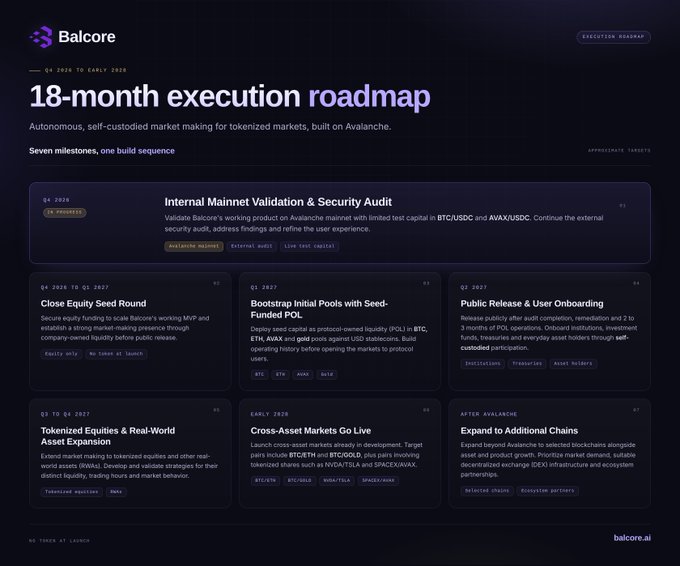680x566 pixels.
Task: Click the Balcore brand name
Action: click(87, 37)
